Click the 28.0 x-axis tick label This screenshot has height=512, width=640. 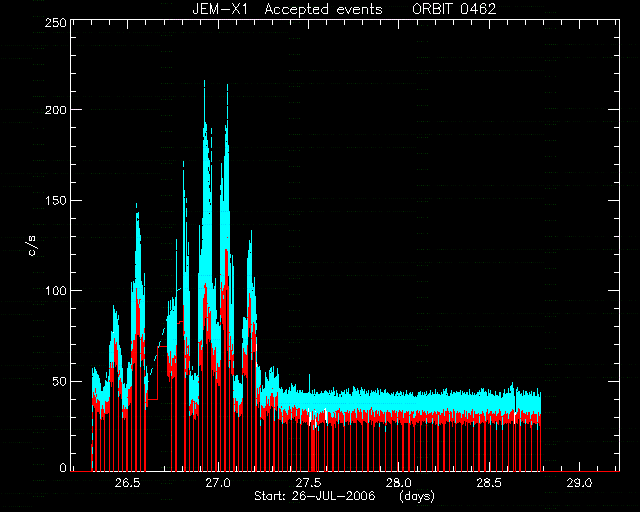pos(399,483)
